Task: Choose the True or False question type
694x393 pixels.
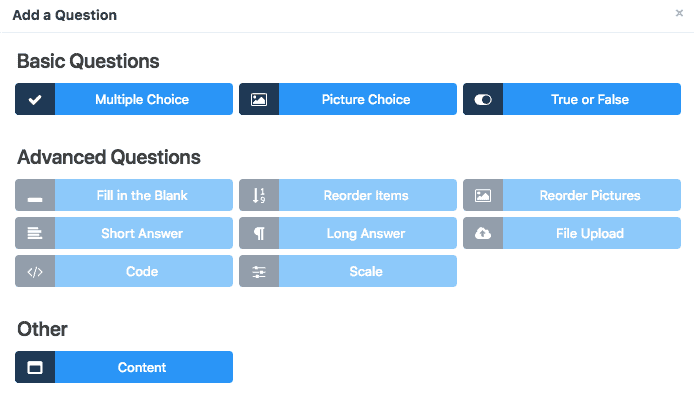Action: click(x=572, y=99)
